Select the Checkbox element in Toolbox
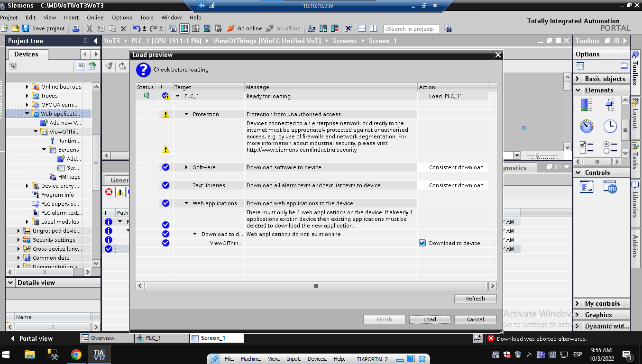The image size is (642, 364). pos(587,147)
